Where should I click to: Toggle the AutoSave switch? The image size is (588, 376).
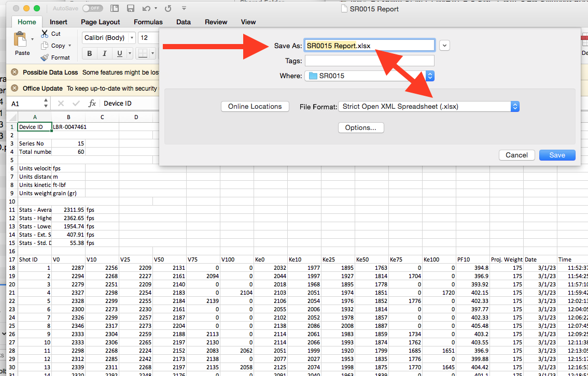pyautogui.click(x=92, y=9)
